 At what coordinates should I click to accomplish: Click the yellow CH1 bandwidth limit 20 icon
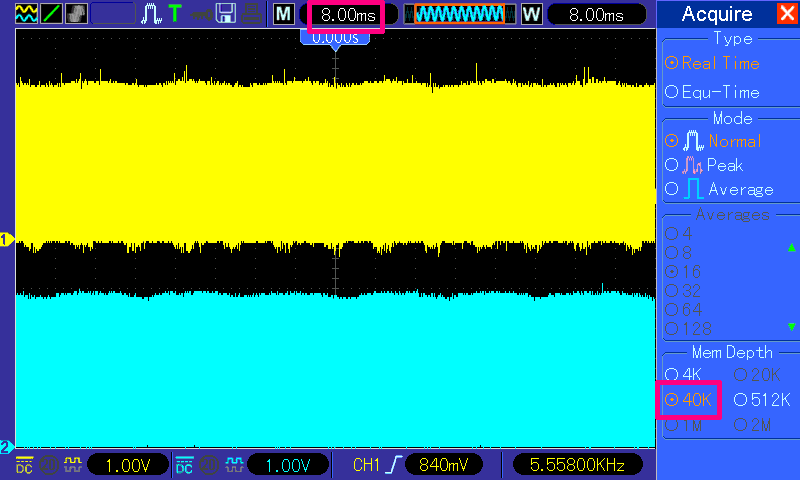49,465
